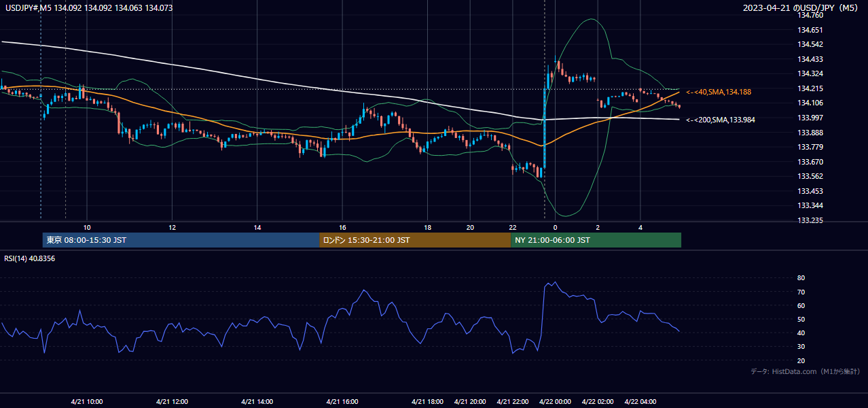Click hour tick 2 under price chart

[598, 227]
